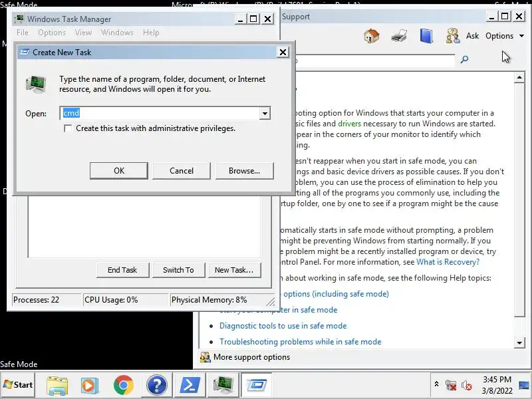Open Task Manager Windows menu
The width and height of the screenshot is (532, 399).
117,33
